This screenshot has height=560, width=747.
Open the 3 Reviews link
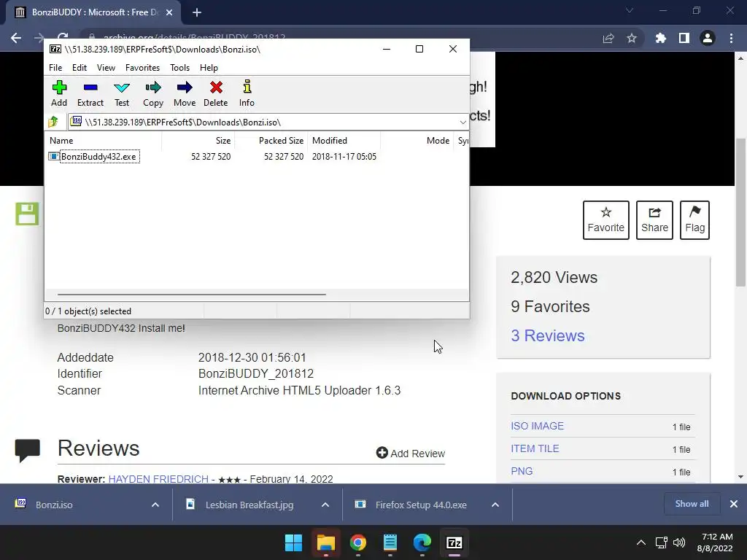pos(548,335)
